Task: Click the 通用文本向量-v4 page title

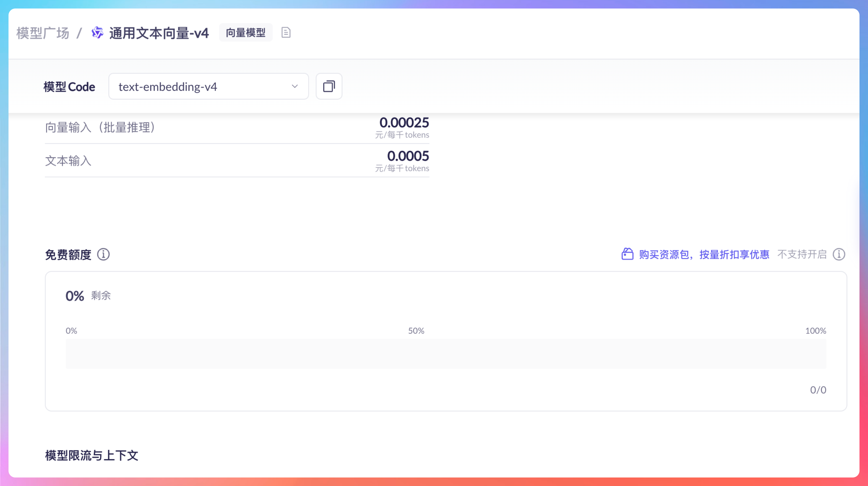Action: pos(159,33)
